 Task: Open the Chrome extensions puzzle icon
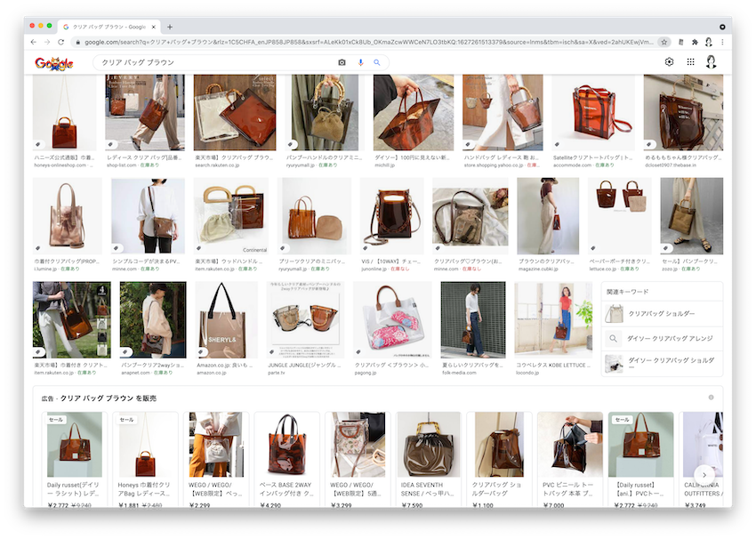(694, 42)
